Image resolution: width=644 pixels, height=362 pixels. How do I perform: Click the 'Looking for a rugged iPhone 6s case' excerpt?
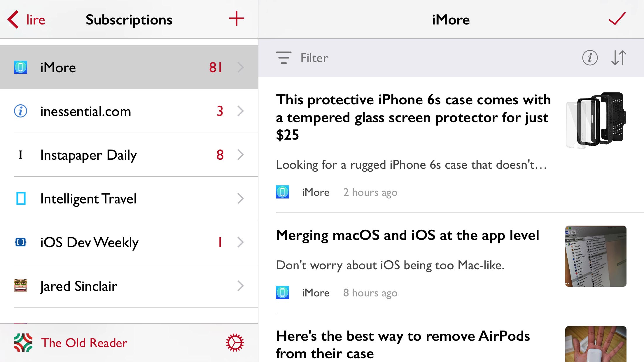411,165
